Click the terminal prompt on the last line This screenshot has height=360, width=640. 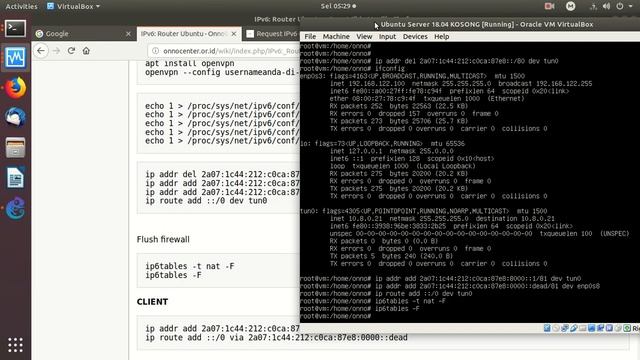coord(336,316)
